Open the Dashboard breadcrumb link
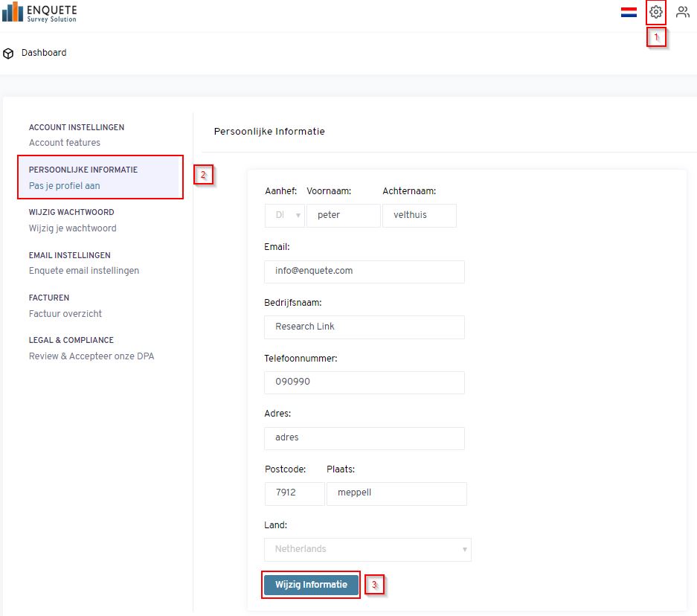The height and width of the screenshot is (616, 697). 44,53
